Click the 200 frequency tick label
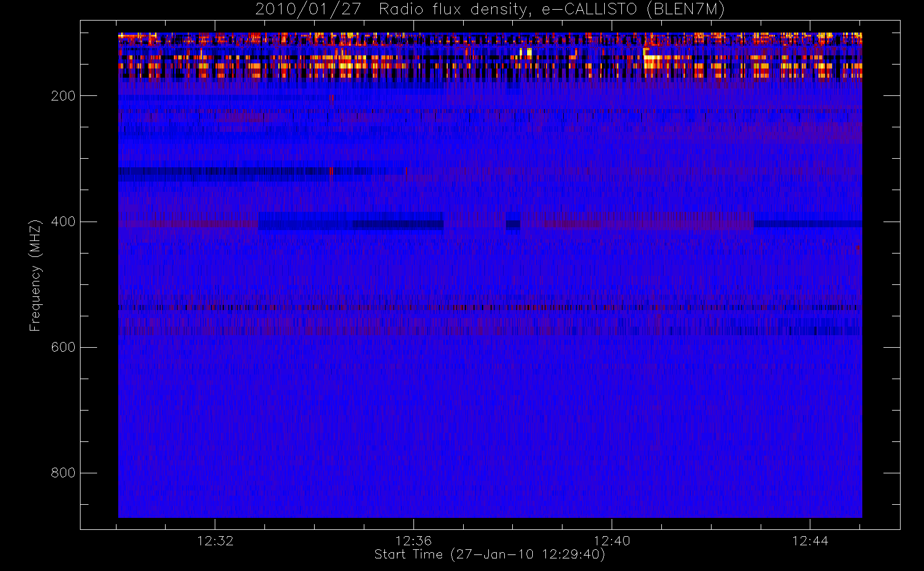Screen dimensions: 924x571 click(63, 96)
